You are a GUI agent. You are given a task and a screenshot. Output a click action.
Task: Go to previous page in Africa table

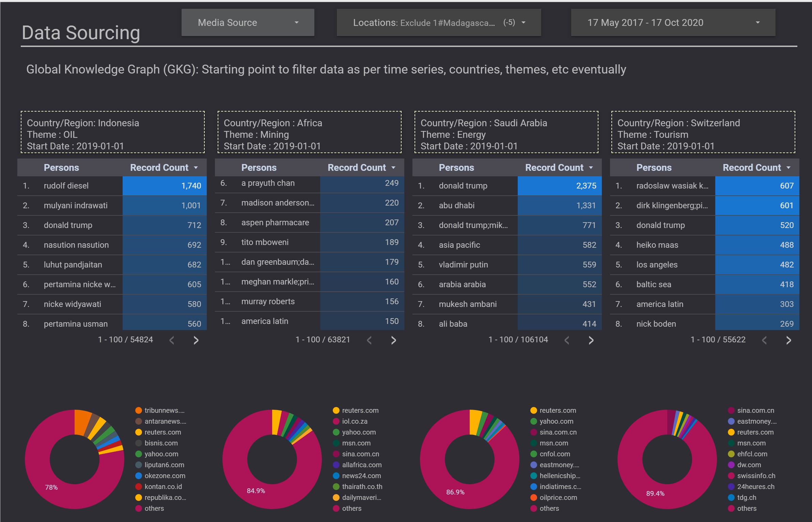[369, 340]
